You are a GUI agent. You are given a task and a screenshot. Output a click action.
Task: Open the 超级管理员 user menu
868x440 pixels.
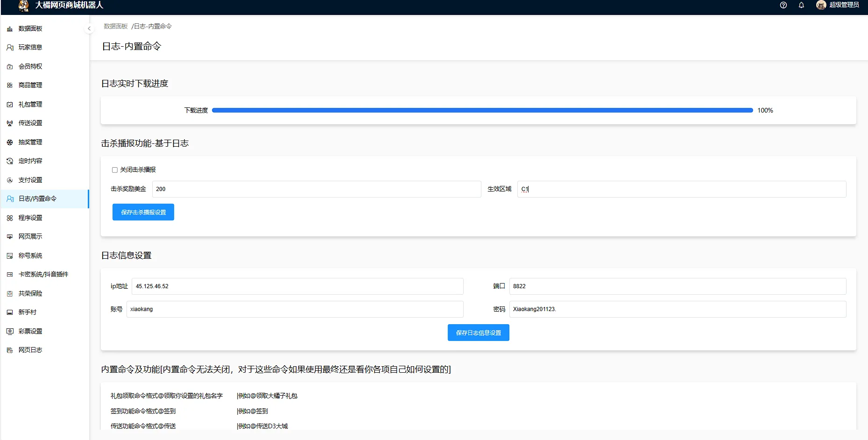(x=844, y=5)
